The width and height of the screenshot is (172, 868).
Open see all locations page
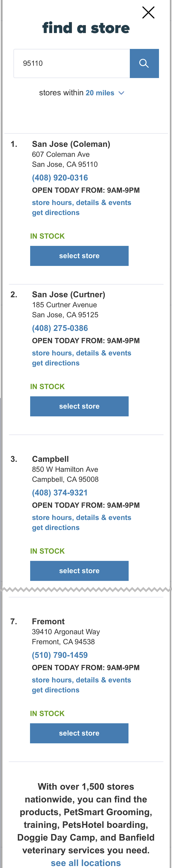[x=86, y=863]
